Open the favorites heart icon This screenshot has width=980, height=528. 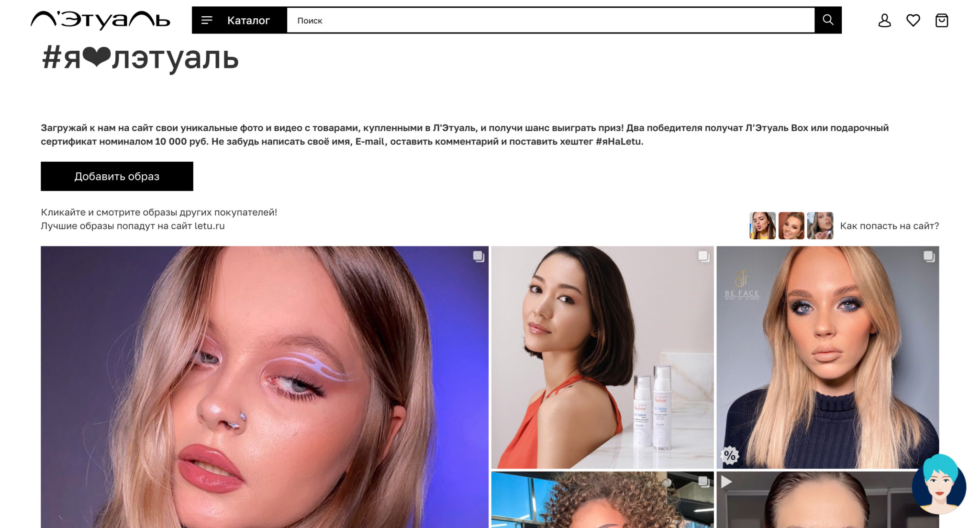point(913,20)
